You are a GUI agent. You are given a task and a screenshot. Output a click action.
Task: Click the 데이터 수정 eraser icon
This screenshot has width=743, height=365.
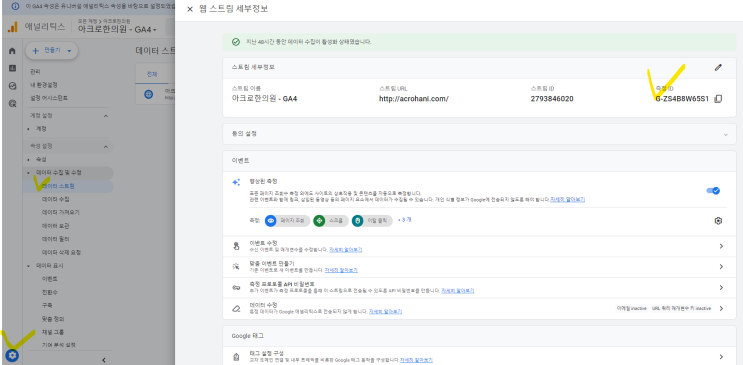[236, 308]
